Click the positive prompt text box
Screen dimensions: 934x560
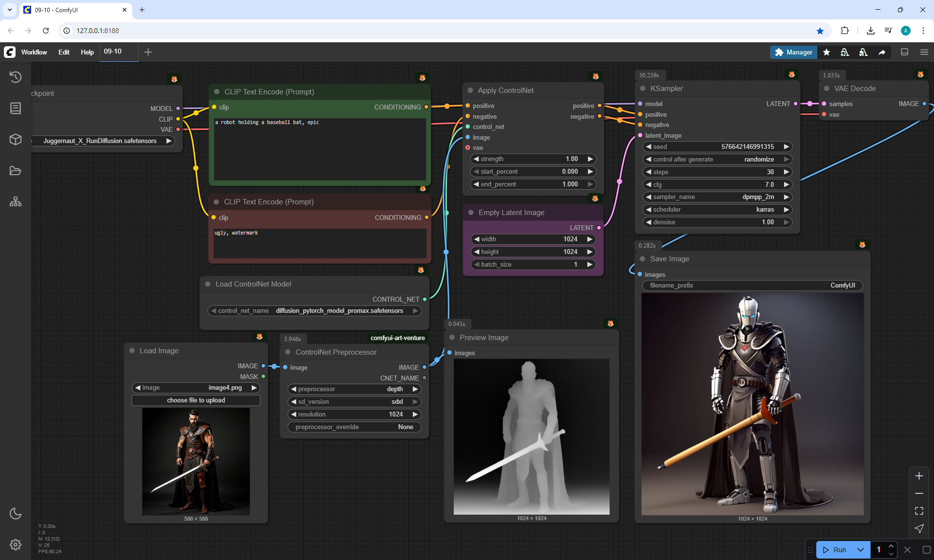[320, 149]
